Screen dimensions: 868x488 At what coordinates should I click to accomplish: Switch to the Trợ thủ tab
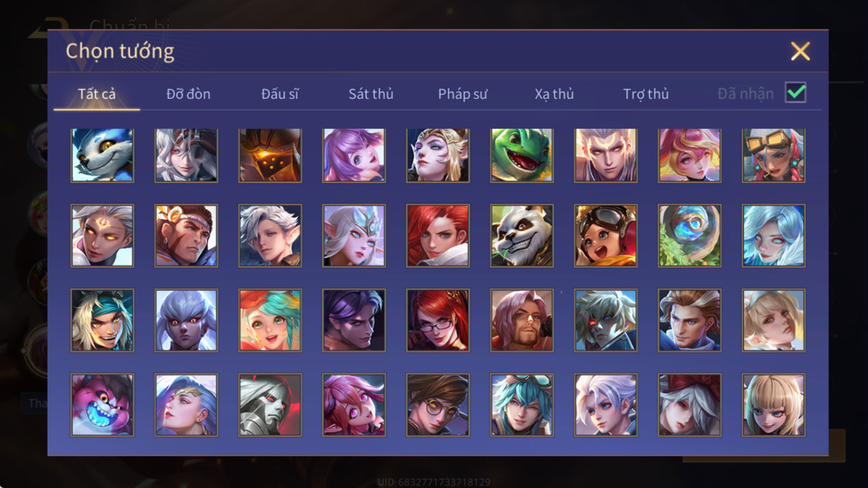[x=646, y=94]
